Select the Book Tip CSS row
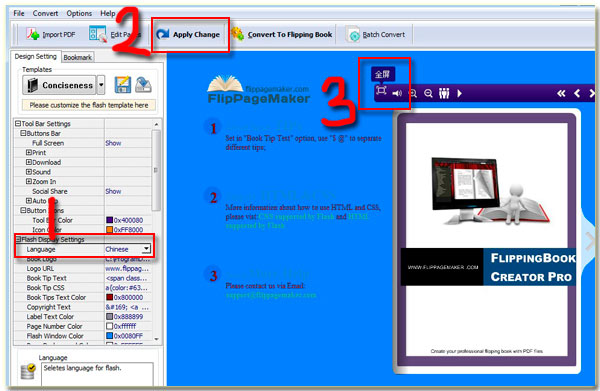This screenshot has height=391, width=600. (x=83, y=288)
